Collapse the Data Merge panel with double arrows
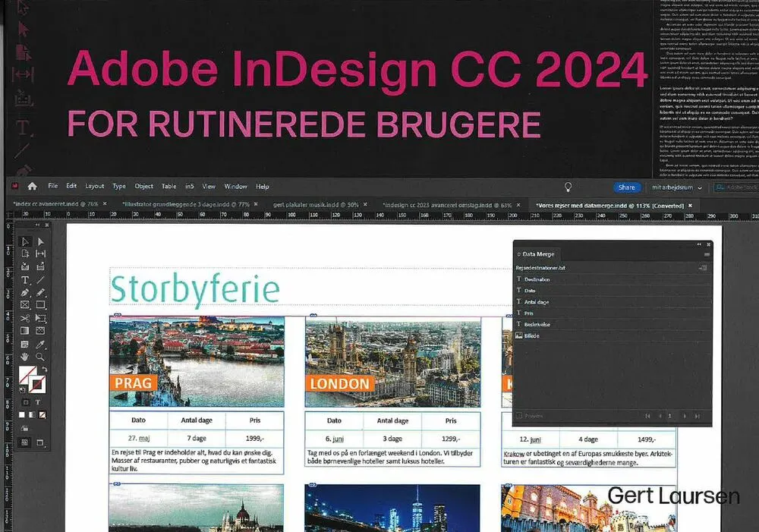The height and width of the screenshot is (532, 759). pyautogui.click(x=698, y=245)
